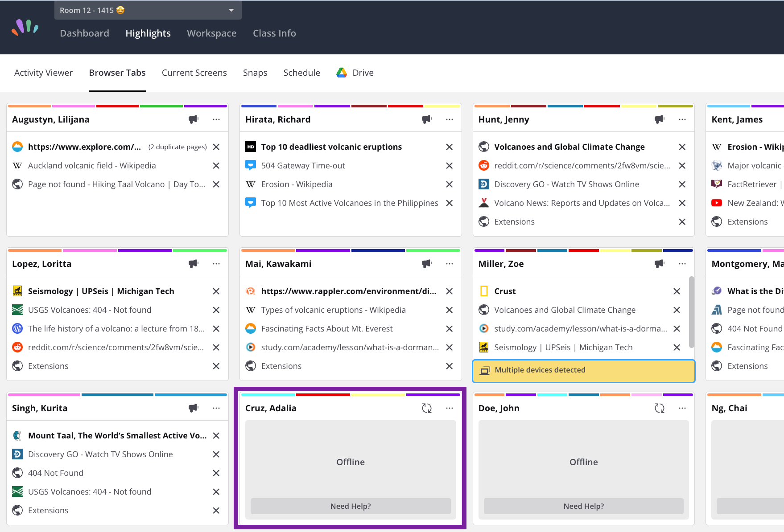This screenshot has width=784, height=532.
Task: Click Miller, Zoe's study.com tab icon
Action: (x=484, y=329)
